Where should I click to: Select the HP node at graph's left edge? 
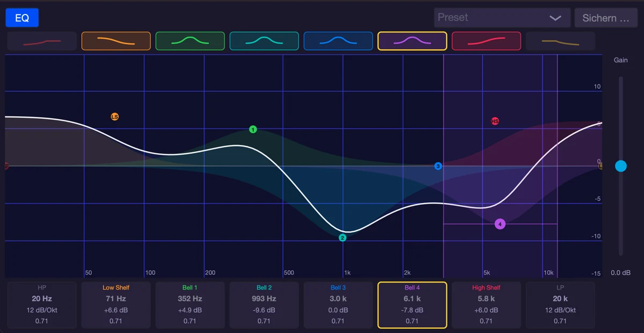[6, 166]
